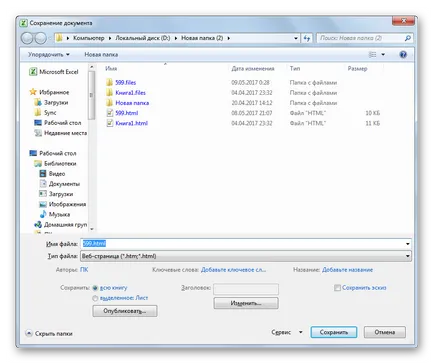Open Загрузки under Избранное

51,102
